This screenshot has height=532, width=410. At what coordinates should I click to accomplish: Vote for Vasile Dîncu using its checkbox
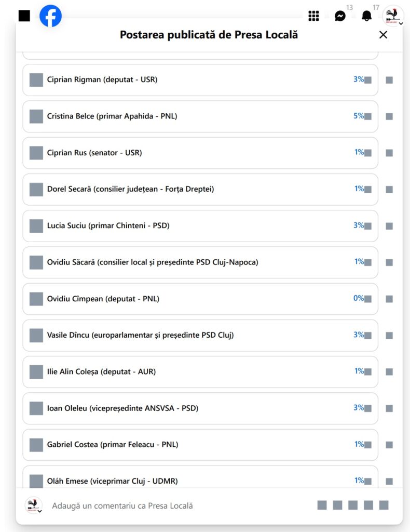[x=36, y=335]
